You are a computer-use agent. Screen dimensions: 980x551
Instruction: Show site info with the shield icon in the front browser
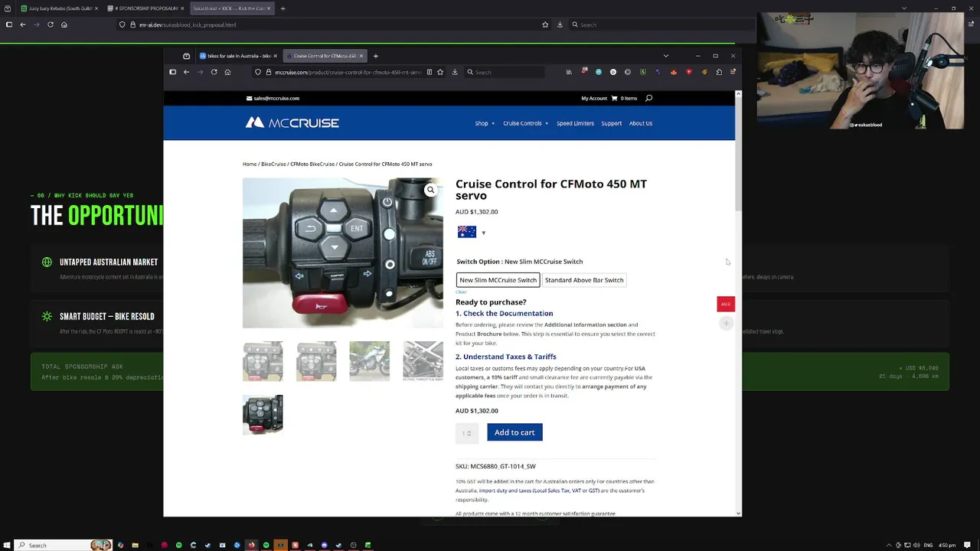click(258, 72)
